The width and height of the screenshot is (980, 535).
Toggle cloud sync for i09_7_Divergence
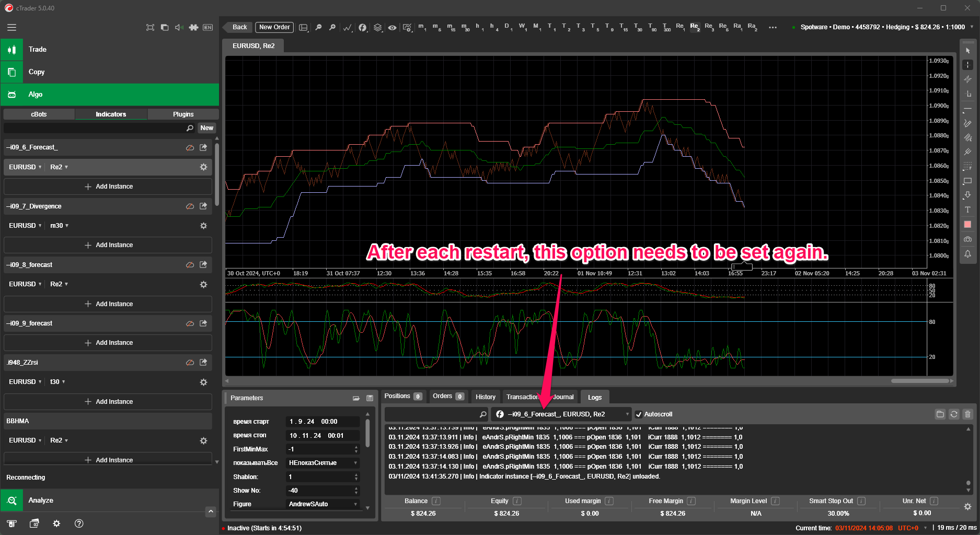(x=190, y=206)
